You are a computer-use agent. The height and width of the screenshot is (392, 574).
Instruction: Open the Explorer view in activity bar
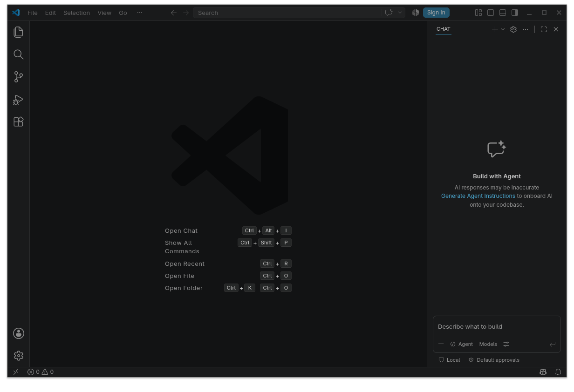coord(18,32)
